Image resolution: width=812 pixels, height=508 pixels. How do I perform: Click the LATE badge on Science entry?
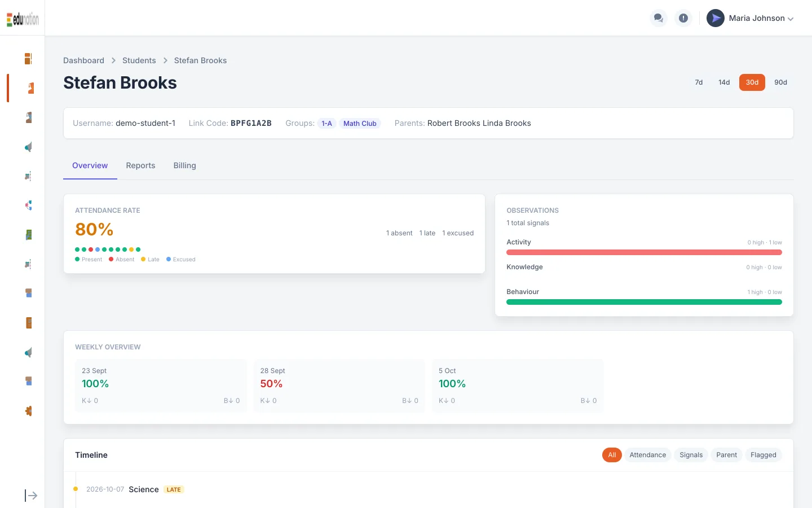pyautogui.click(x=174, y=489)
